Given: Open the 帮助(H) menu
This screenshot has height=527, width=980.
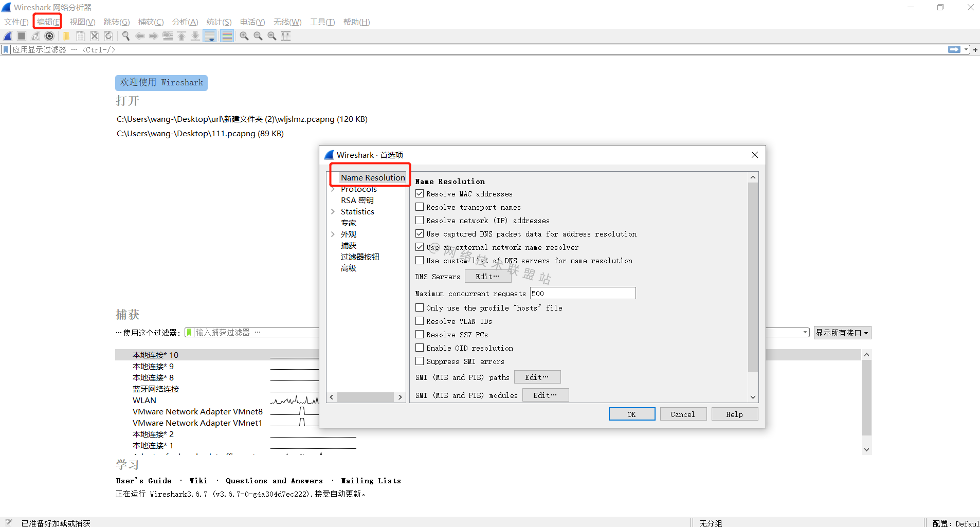Looking at the screenshot, I should 356,22.
